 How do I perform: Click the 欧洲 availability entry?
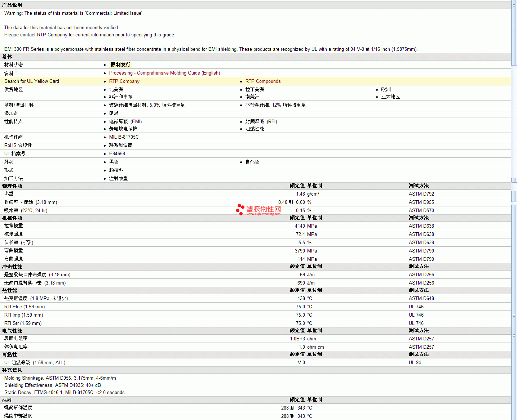(386, 89)
